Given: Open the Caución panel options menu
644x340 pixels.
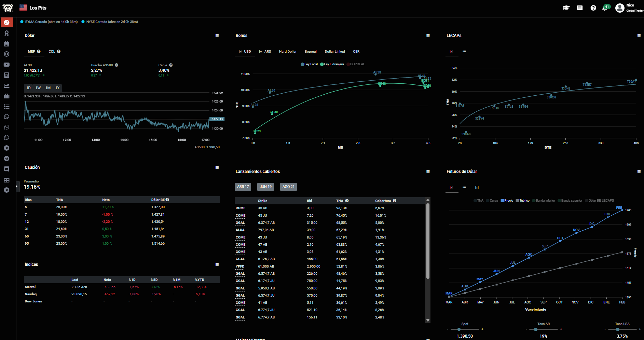Looking at the screenshot, I should click(217, 167).
